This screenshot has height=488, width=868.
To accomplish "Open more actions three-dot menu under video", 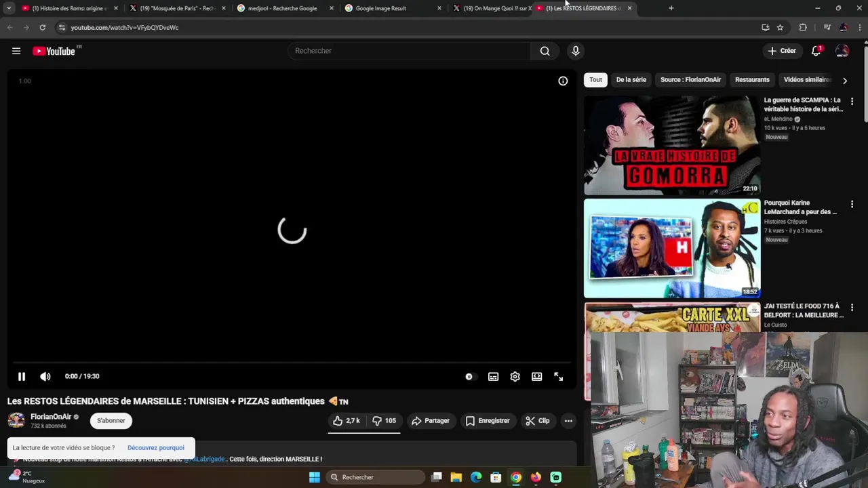I will 568,421.
